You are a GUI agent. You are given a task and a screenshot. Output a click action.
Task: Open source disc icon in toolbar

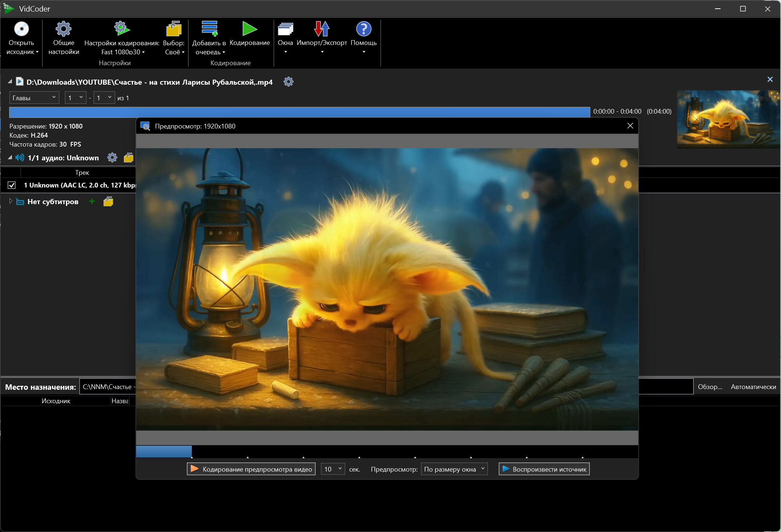(21, 29)
